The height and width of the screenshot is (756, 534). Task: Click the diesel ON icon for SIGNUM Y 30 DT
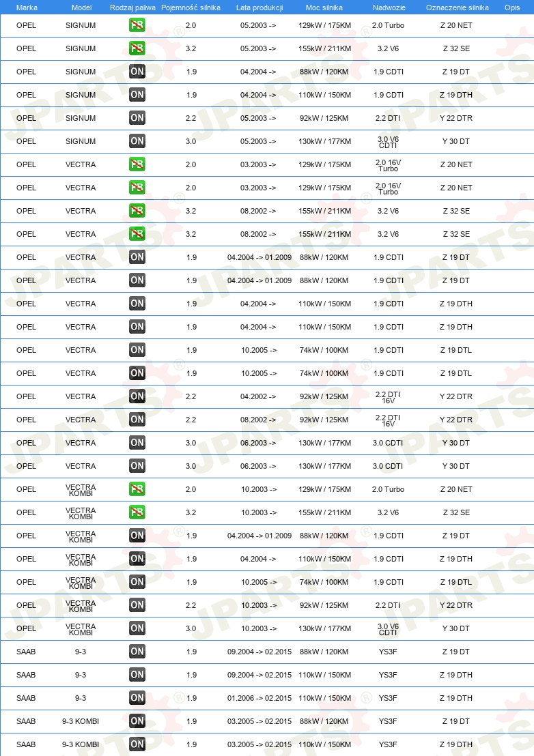(137, 141)
